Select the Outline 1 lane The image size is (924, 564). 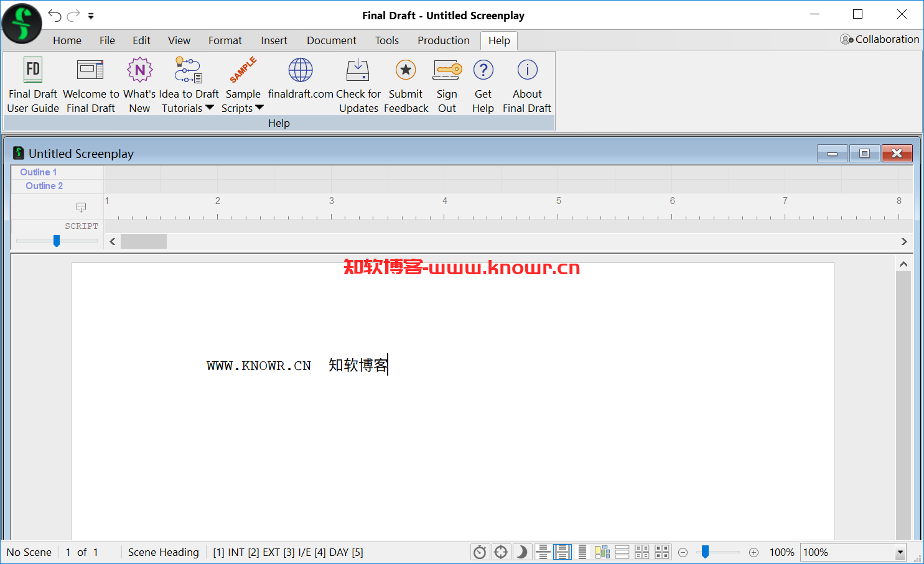(x=39, y=172)
